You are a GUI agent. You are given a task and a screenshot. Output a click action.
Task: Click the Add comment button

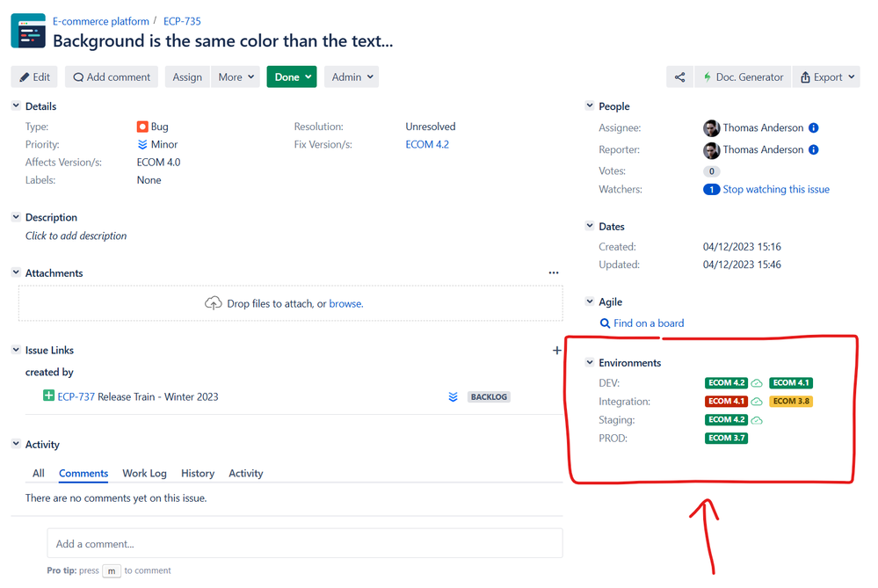[x=112, y=77]
